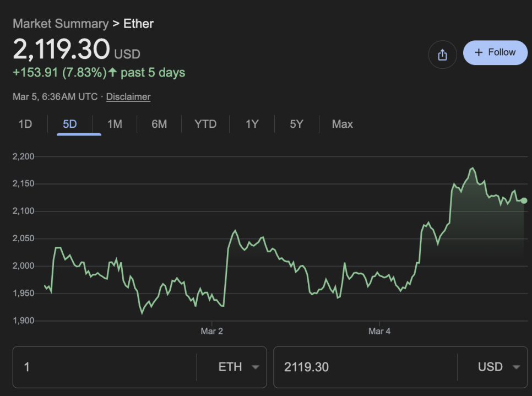Show the Max price history

(342, 124)
